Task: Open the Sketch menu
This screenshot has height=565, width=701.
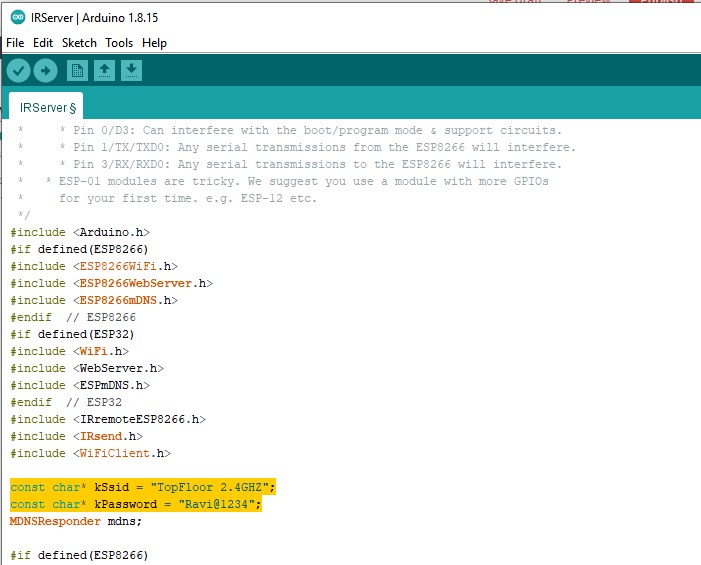Action: tap(79, 43)
